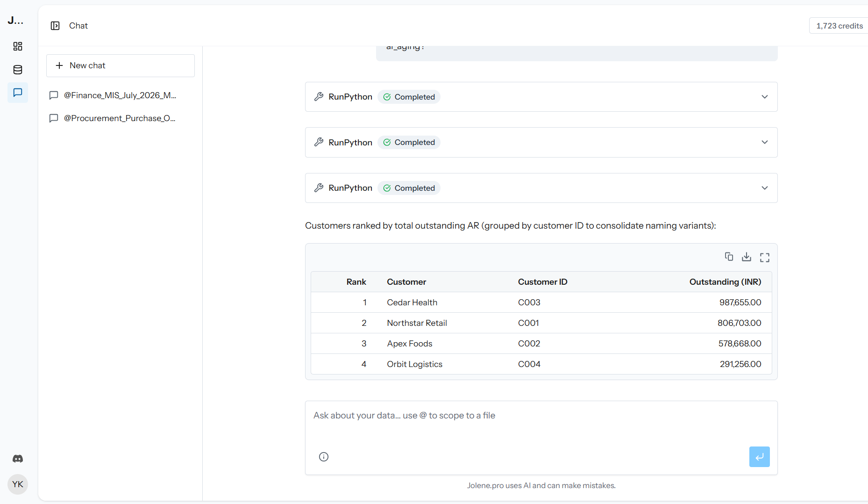
Task: Click the Jolene logo at top left
Action: pyautogui.click(x=15, y=20)
